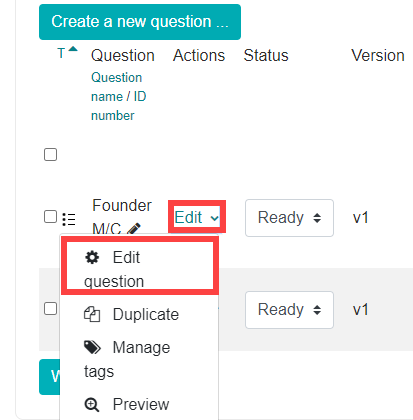
Task: Click the Manage tags tag icon
Action: [92, 347]
